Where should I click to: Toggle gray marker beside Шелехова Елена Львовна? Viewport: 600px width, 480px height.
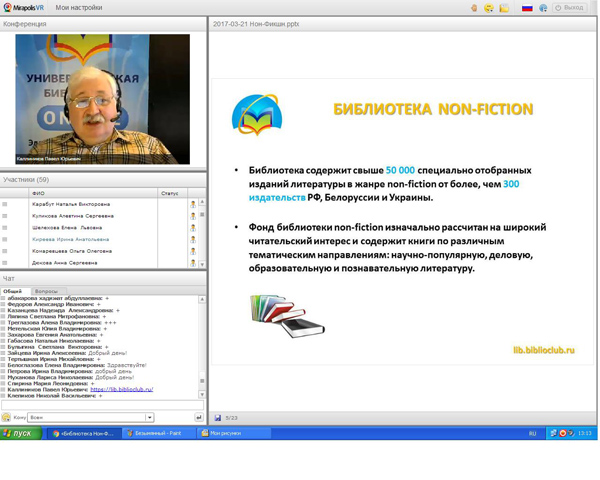[5, 228]
